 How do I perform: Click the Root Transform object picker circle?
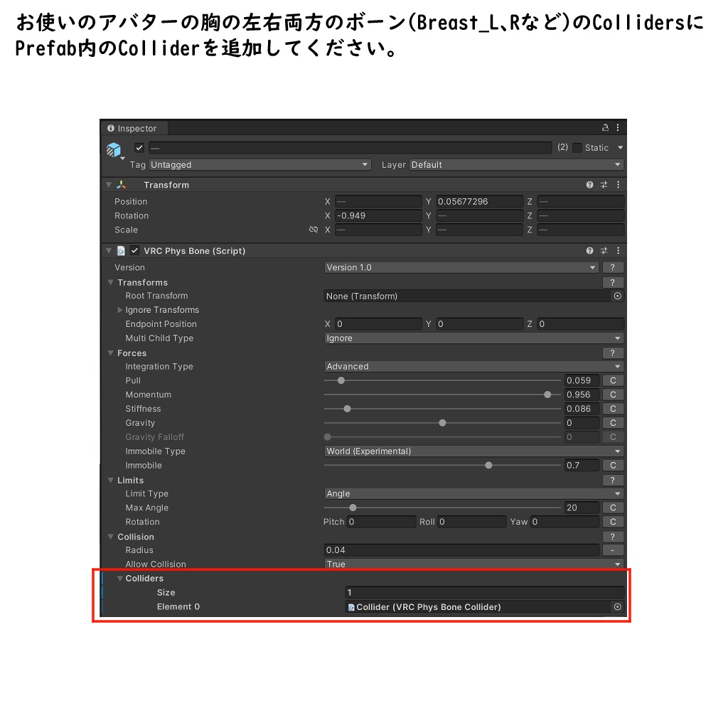click(618, 296)
